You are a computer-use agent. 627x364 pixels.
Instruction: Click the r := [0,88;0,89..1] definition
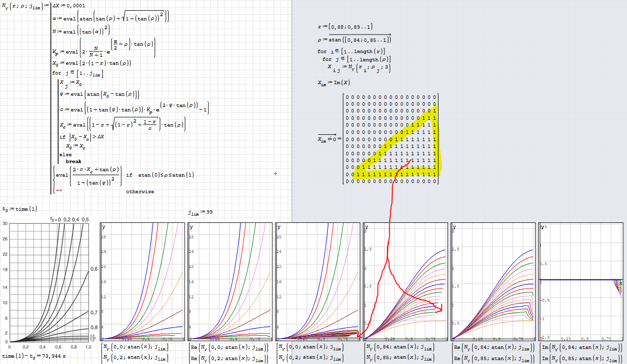click(x=345, y=27)
